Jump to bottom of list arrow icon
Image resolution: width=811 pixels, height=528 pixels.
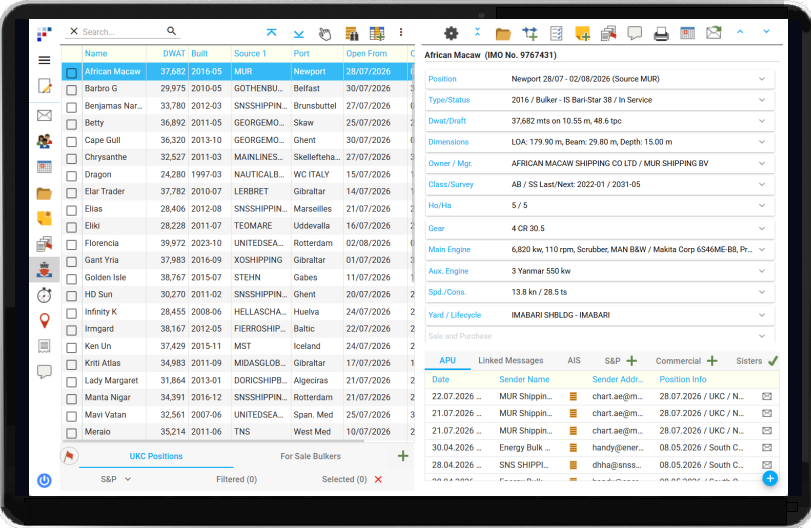click(x=299, y=34)
